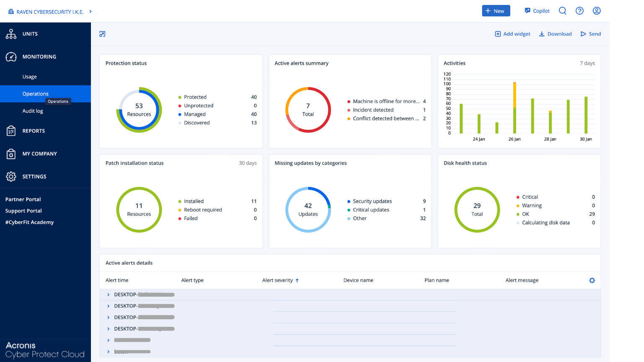
Task: Expand the first DESKTOP alert row
Action: [109, 295]
